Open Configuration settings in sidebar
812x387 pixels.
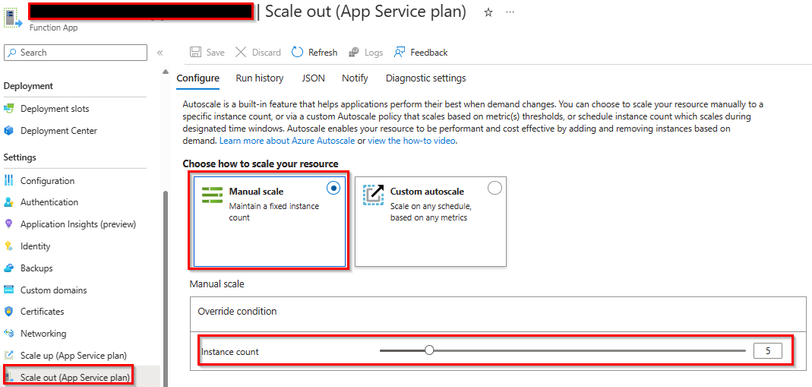(x=47, y=180)
